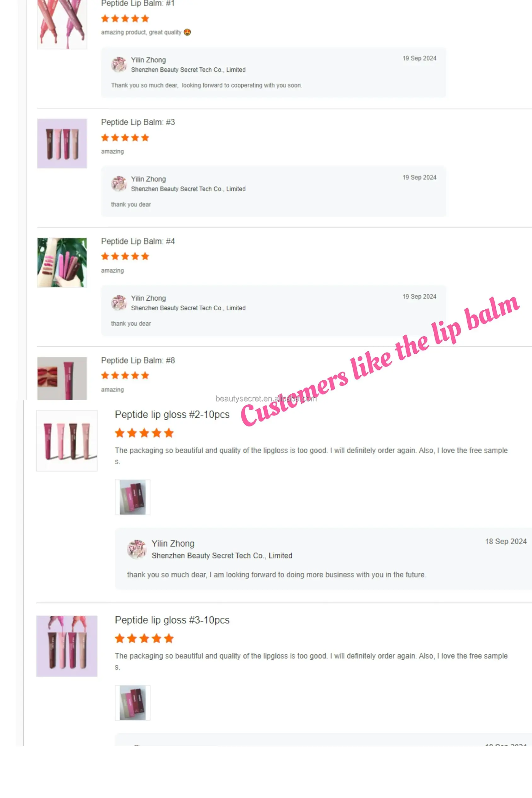Open Peptide lip gloss #3-10pcs thumbnail
532x798 pixels.
pyautogui.click(x=67, y=646)
